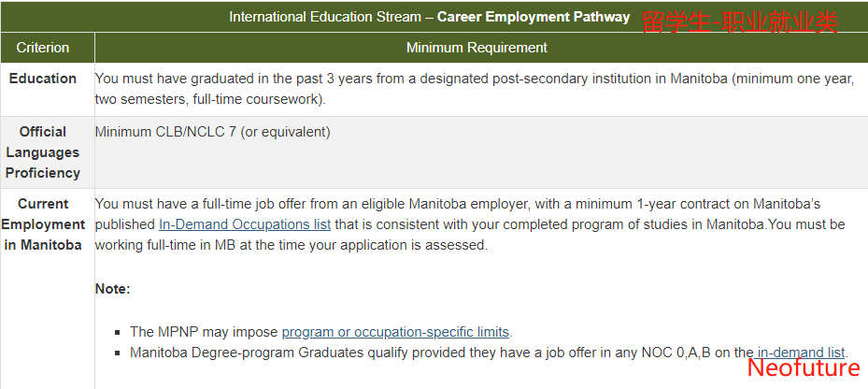Click the red Neofuture watermark
The height and width of the screenshot is (389, 868).
click(804, 368)
